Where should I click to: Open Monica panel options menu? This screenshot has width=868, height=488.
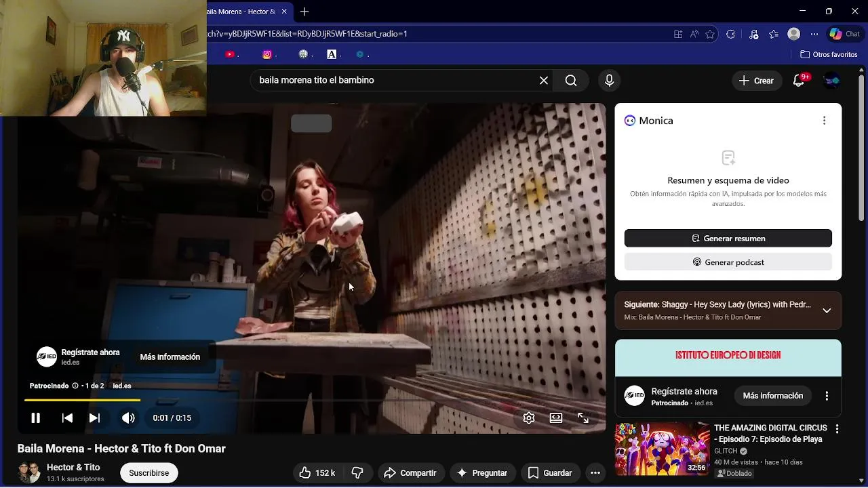click(x=824, y=121)
